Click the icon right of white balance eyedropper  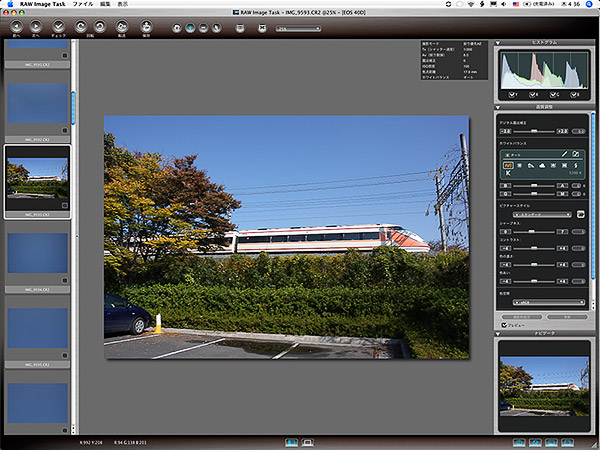click(576, 154)
